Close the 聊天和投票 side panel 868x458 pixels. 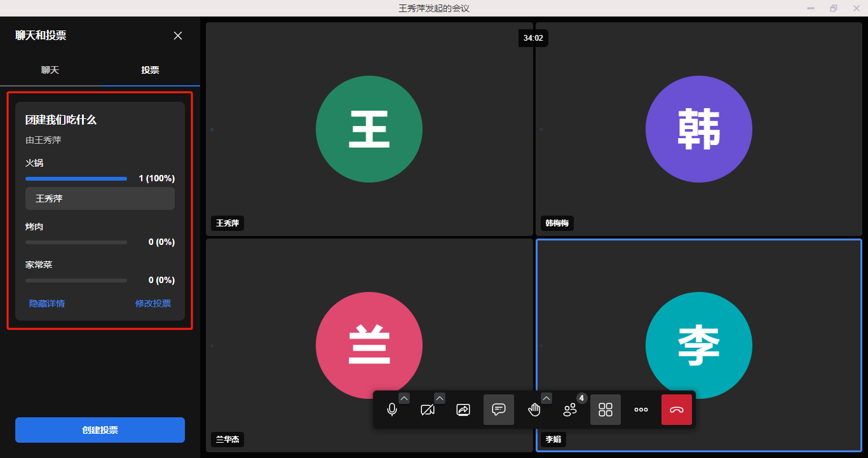(x=178, y=36)
